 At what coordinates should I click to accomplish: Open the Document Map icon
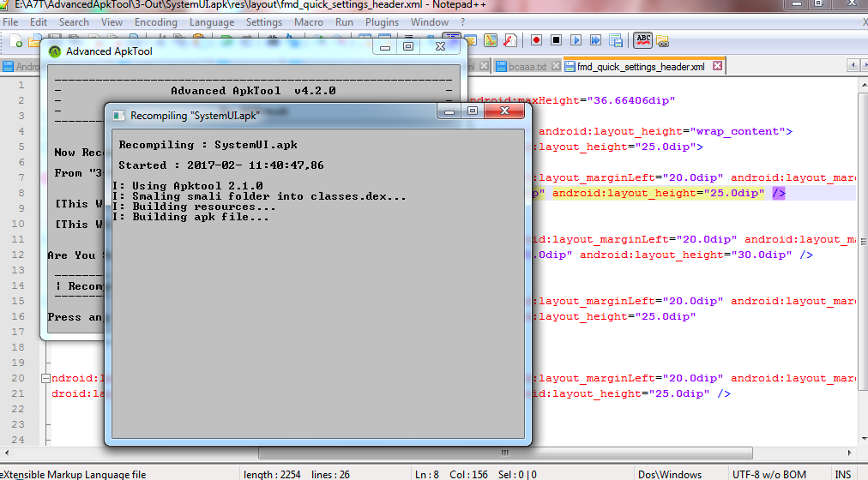pos(491,39)
